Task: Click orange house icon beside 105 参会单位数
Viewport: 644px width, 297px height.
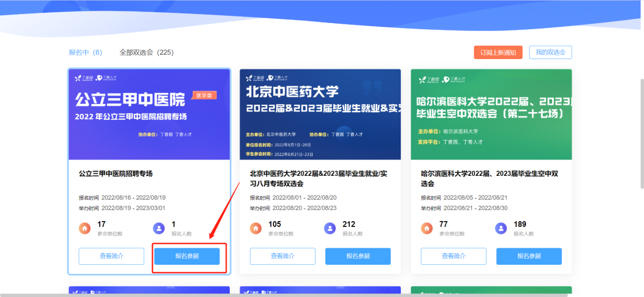Action: pos(256,228)
